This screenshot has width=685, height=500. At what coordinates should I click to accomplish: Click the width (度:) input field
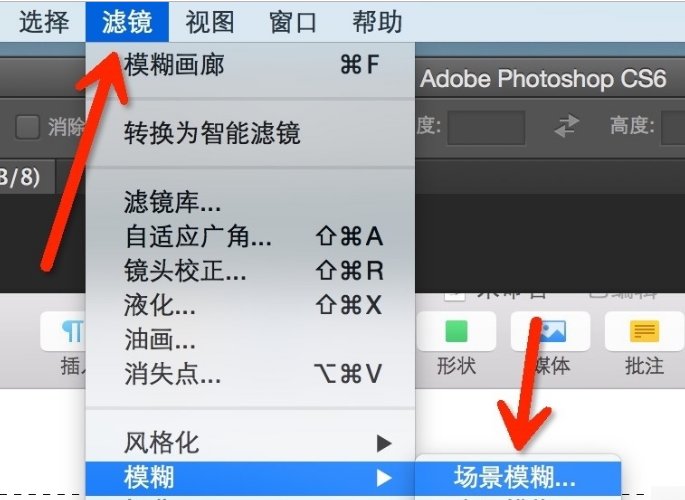[486, 128]
